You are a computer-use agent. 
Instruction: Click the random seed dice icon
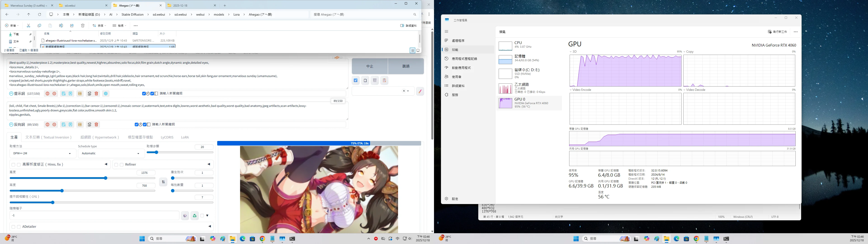click(185, 216)
